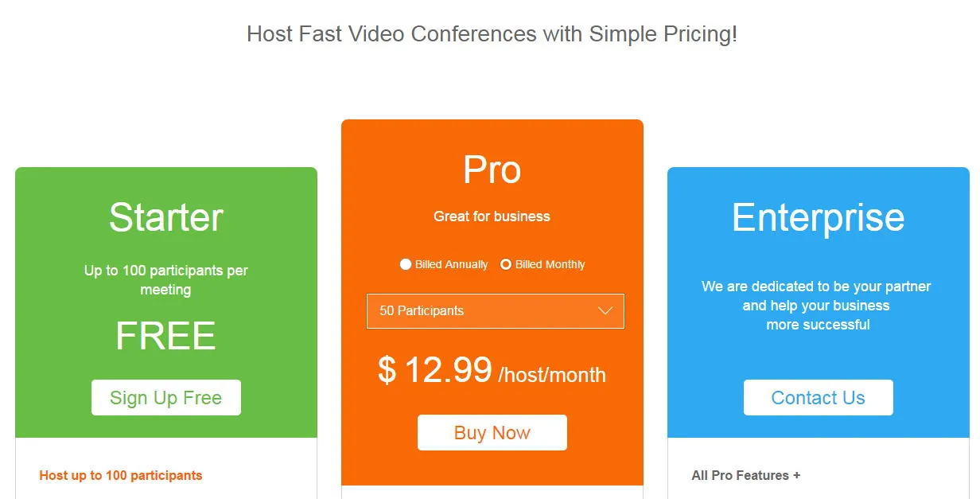Click the Buy Now button
The width and height of the screenshot is (980, 499).
point(492,432)
